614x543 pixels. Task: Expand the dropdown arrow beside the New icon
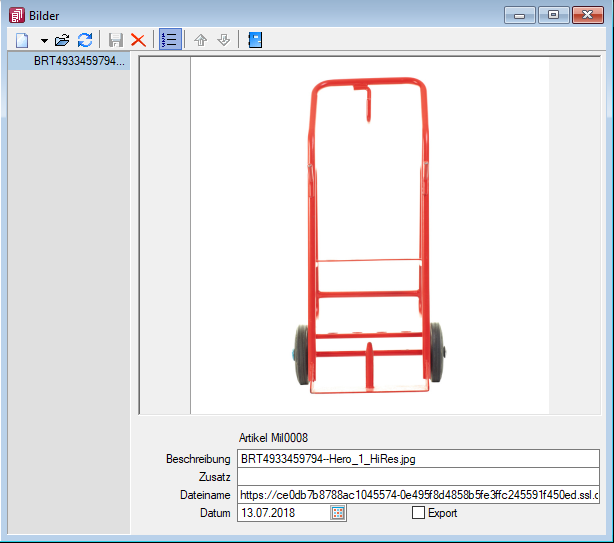(44, 40)
